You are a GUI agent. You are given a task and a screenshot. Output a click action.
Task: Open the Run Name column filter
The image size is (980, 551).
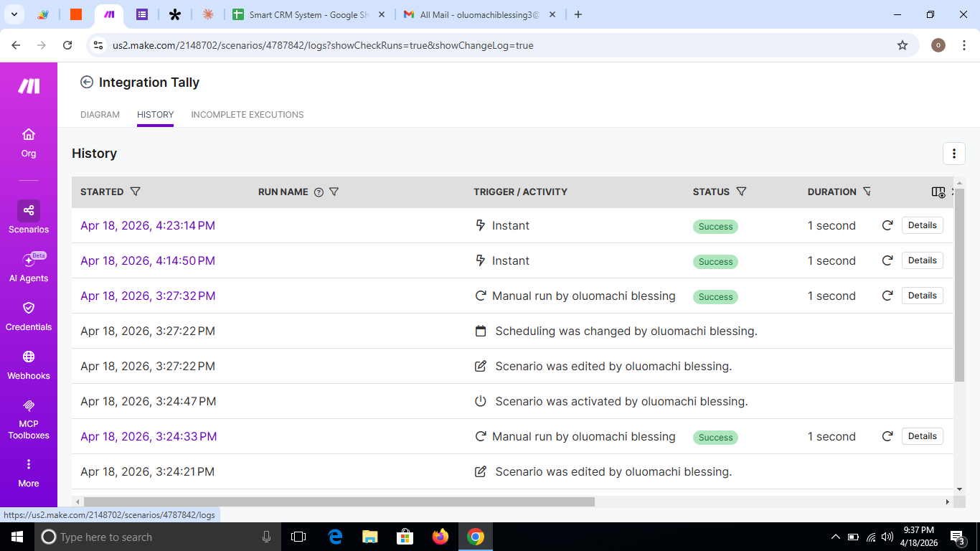coord(334,192)
